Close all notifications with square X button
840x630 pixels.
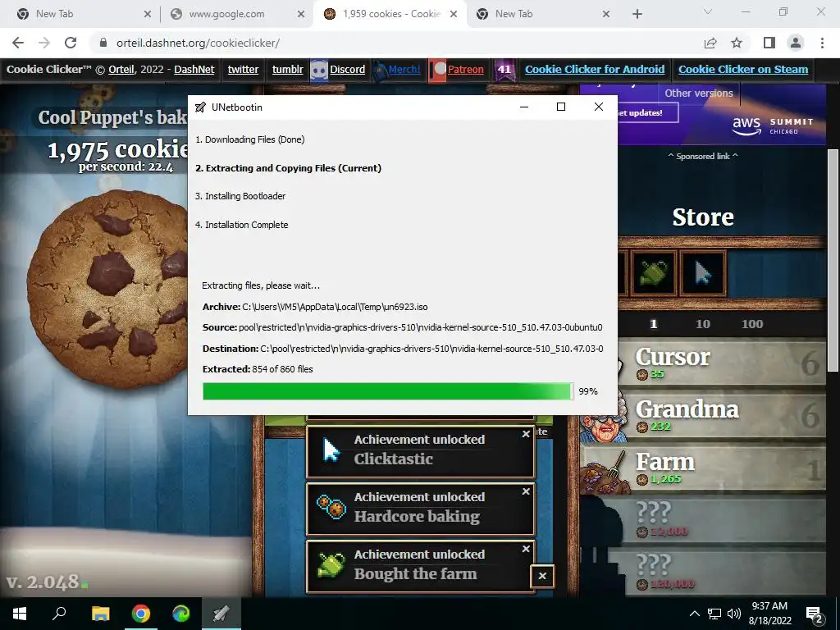pos(542,576)
